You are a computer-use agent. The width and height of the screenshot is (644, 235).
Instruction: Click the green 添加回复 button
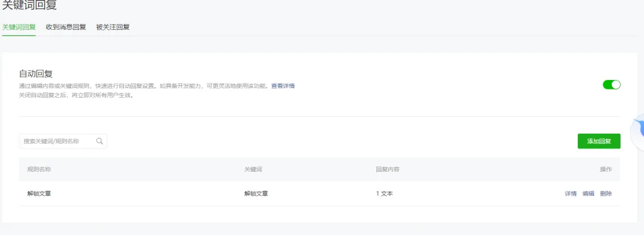(x=599, y=141)
